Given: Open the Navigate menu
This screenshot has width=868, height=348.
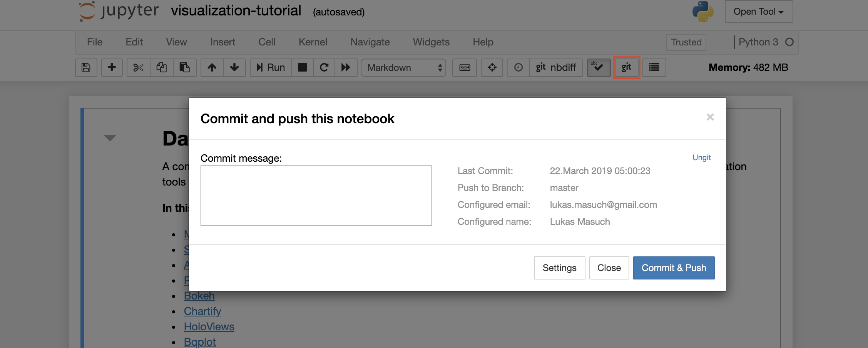Looking at the screenshot, I should point(370,42).
